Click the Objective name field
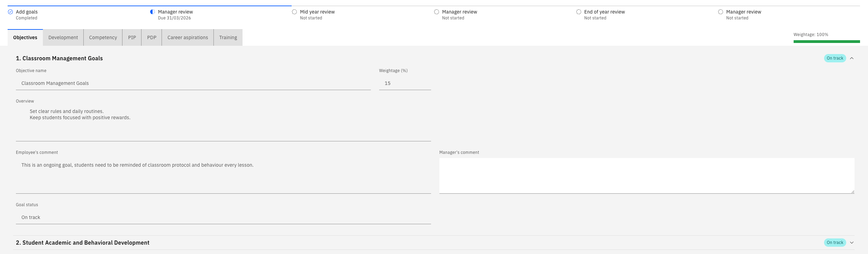The height and width of the screenshot is (254, 868). 193,83
